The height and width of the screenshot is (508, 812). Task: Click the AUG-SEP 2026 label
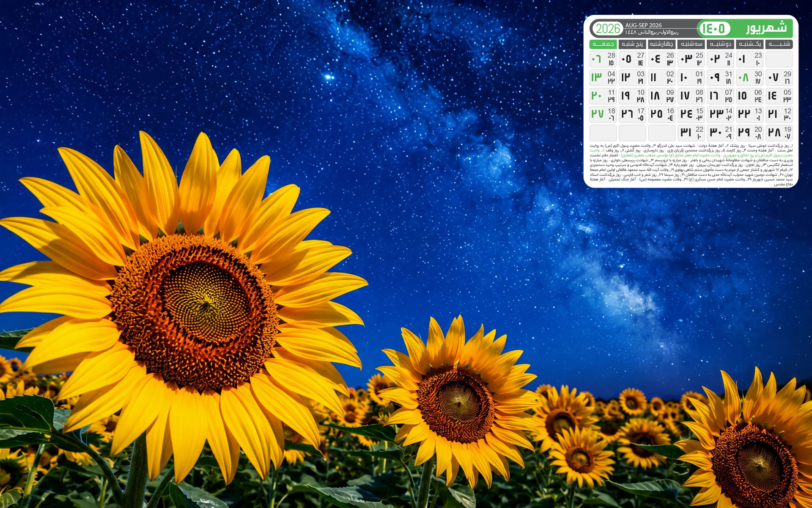(x=643, y=25)
